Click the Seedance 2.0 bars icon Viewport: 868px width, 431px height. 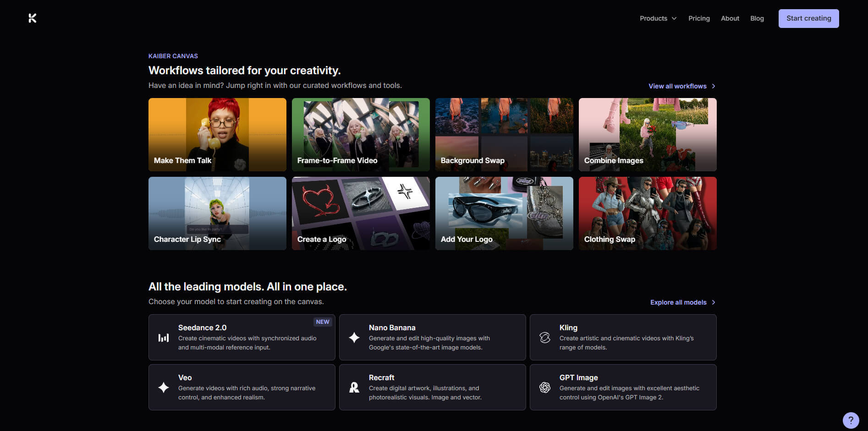pos(164,338)
